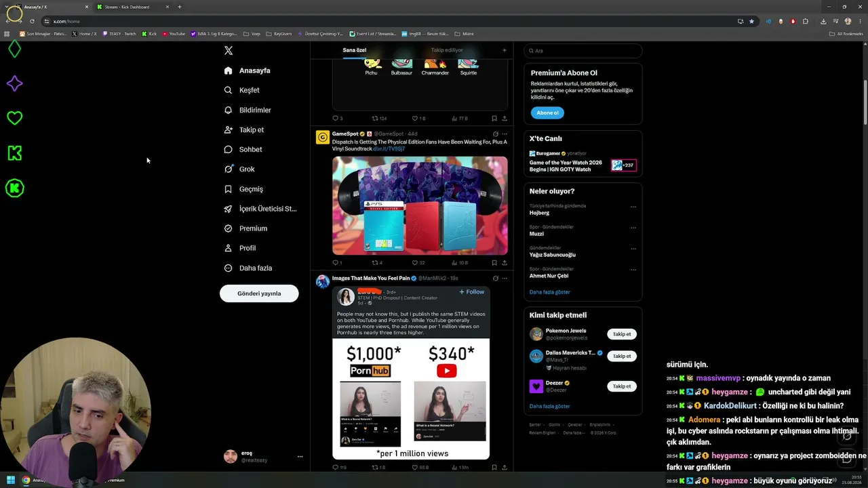868x488 pixels.
Task: Open Chrome downloads
Action: pos(823,21)
